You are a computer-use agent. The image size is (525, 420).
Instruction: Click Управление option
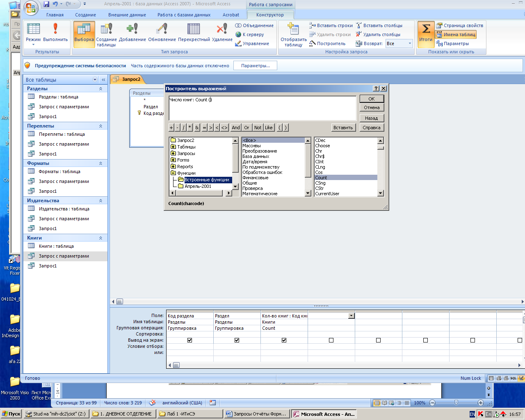tap(252, 43)
